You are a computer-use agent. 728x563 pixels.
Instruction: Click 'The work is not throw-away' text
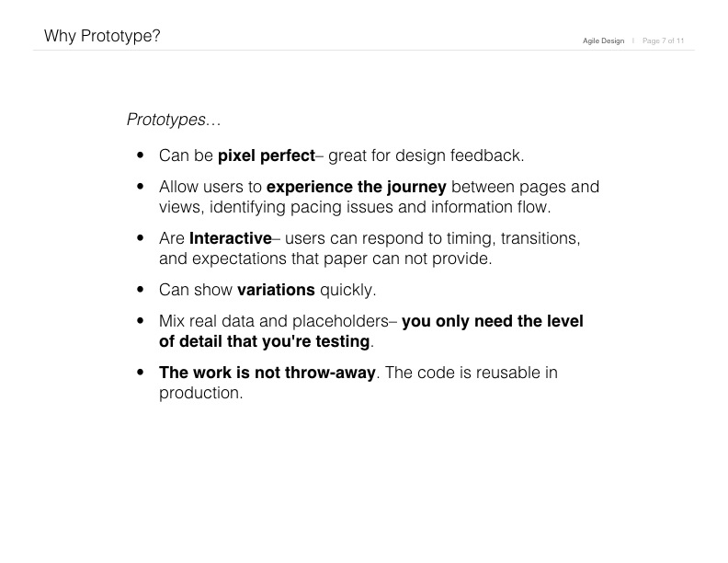tap(267, 373)
